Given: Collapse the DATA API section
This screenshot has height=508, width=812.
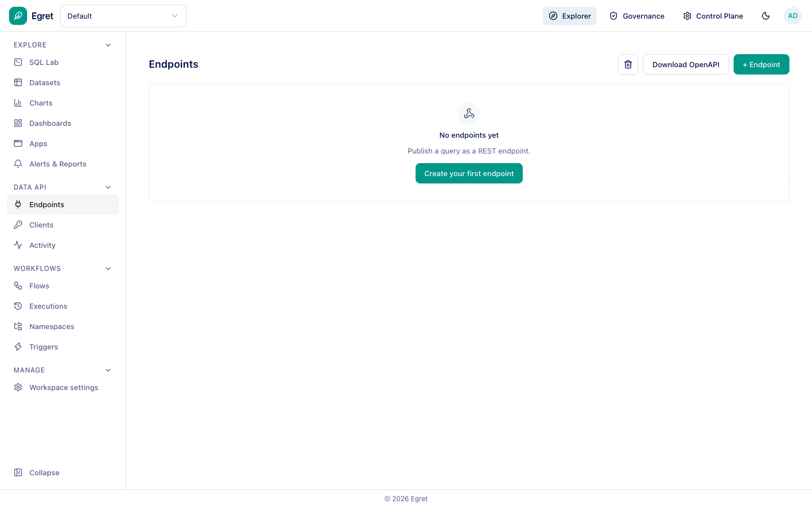Looking at the screenshot, I should tap(108, 187).
